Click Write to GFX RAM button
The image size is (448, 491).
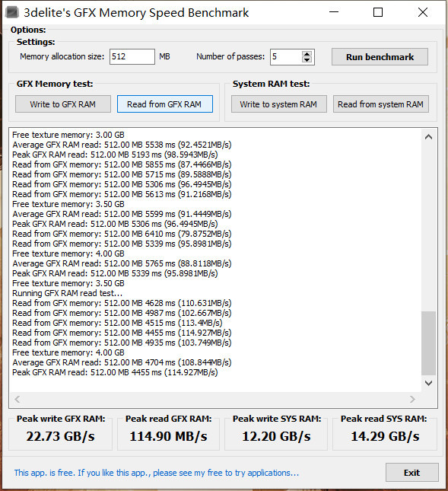tap(63, 104)
